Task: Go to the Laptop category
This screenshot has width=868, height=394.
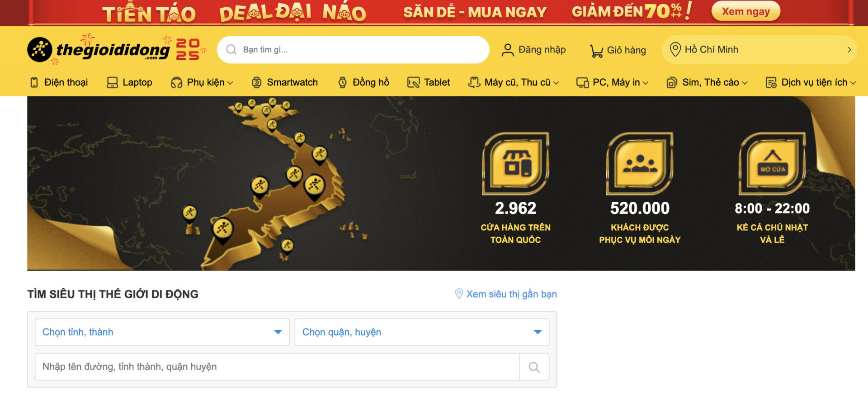Action: pos(129,82)
